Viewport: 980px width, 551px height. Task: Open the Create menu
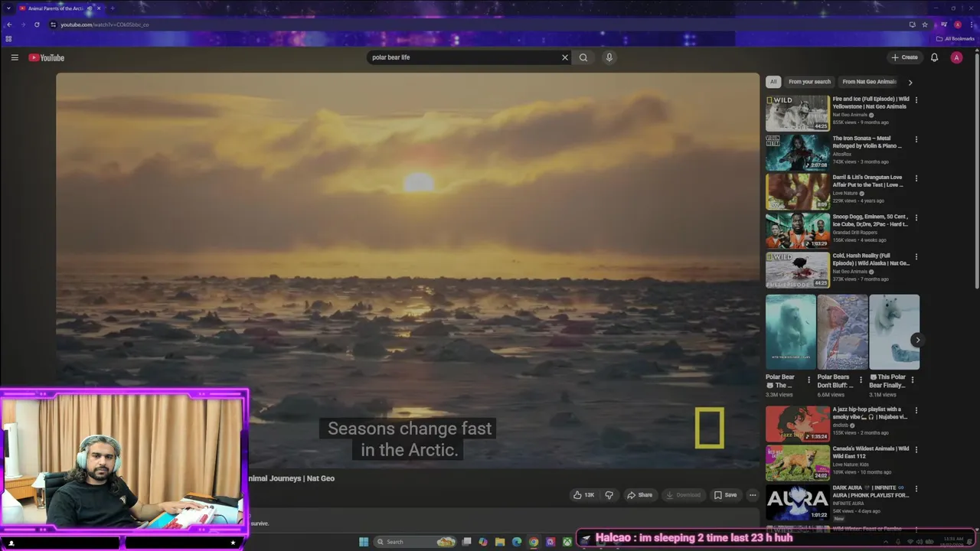point(904,57)
